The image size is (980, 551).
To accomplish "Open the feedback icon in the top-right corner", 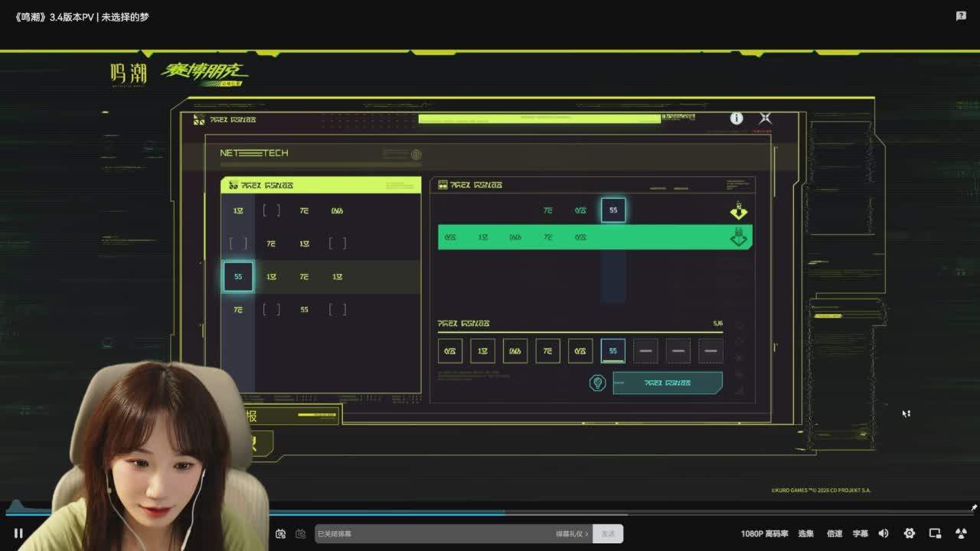I will [961, 16].
